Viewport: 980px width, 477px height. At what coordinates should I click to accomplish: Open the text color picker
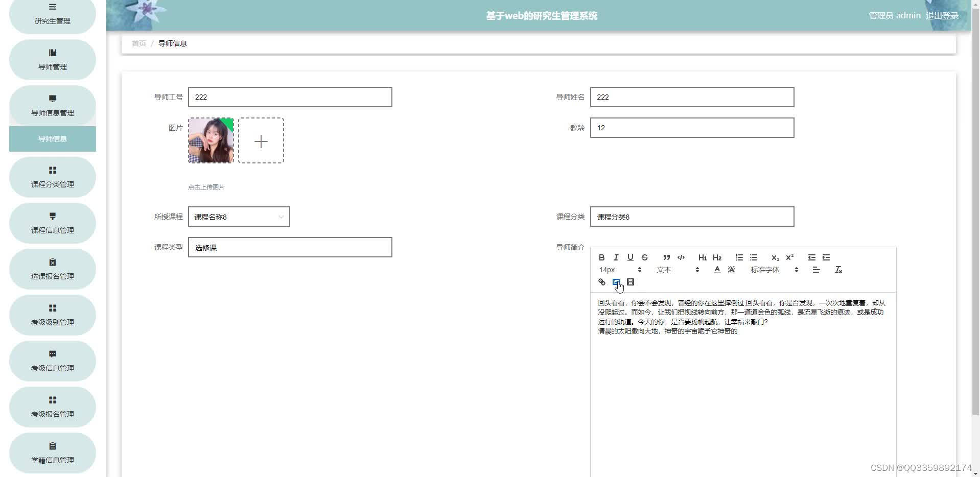pyautogui.click(x=717, y=270)
